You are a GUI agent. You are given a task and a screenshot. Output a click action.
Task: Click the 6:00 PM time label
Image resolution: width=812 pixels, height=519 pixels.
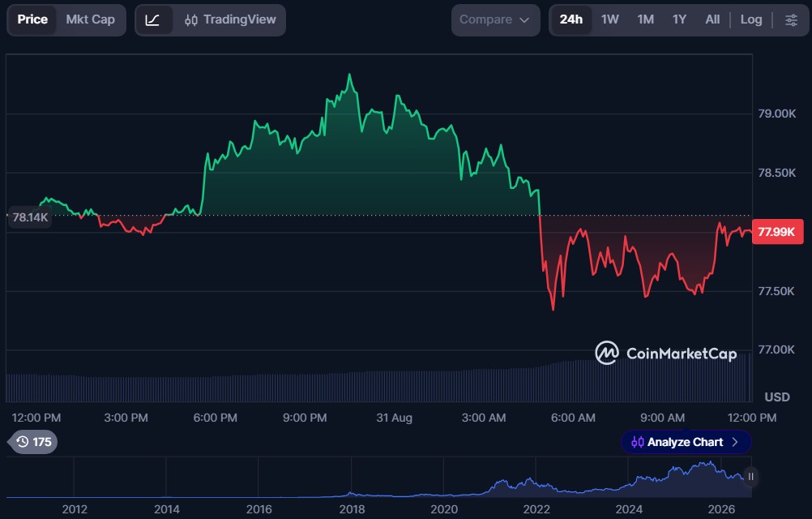(216, 418)
